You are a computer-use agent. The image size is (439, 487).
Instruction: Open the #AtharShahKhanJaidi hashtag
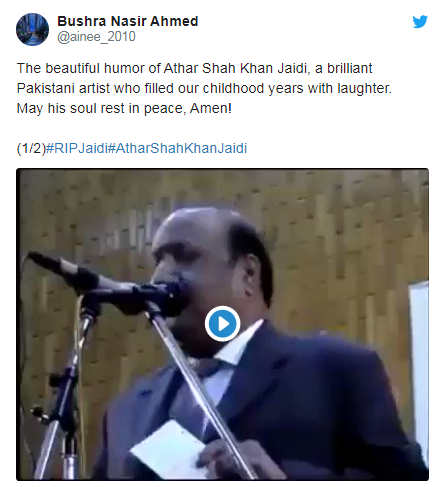[178, 148]
